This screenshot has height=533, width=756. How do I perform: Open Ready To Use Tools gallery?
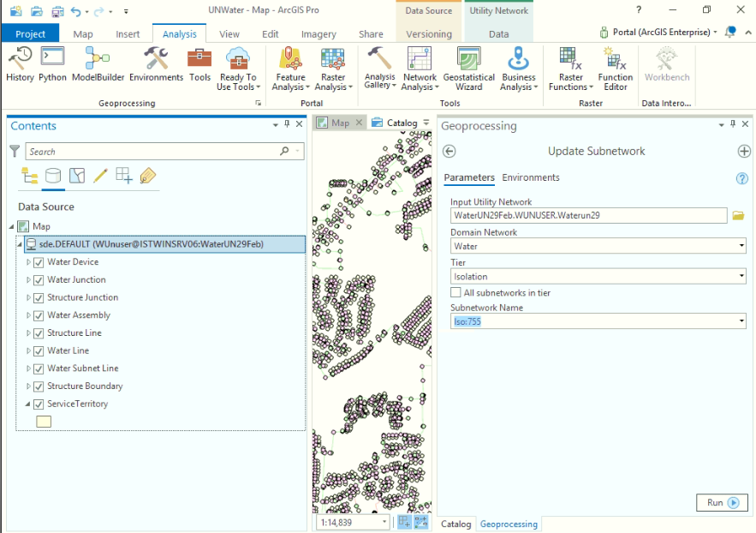coord(238,69)
